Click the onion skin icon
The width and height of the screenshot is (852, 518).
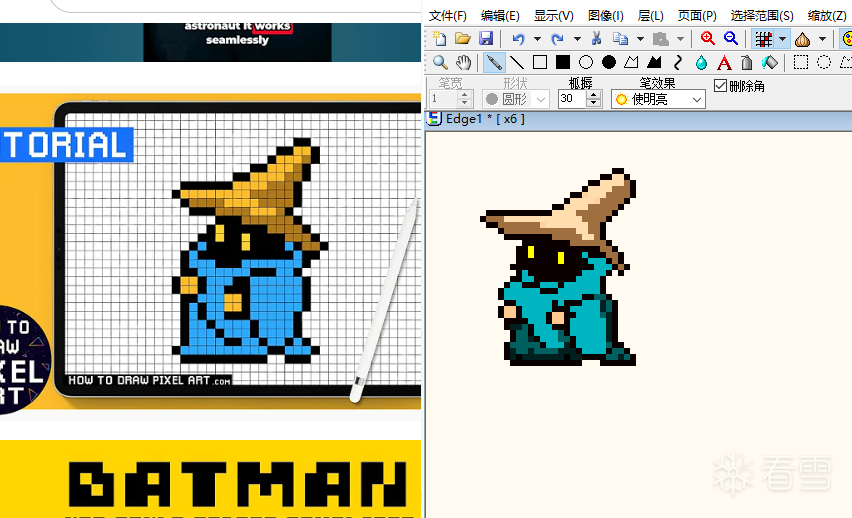click(x=803, y=39)
